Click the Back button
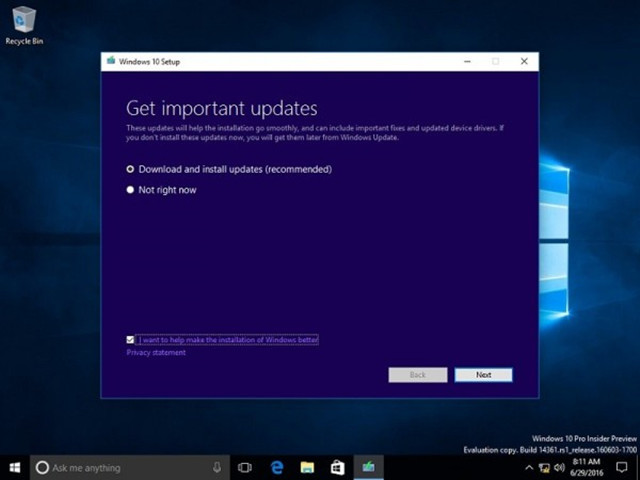The height and width of the screenshot is (480, 640). click(417, 375)
